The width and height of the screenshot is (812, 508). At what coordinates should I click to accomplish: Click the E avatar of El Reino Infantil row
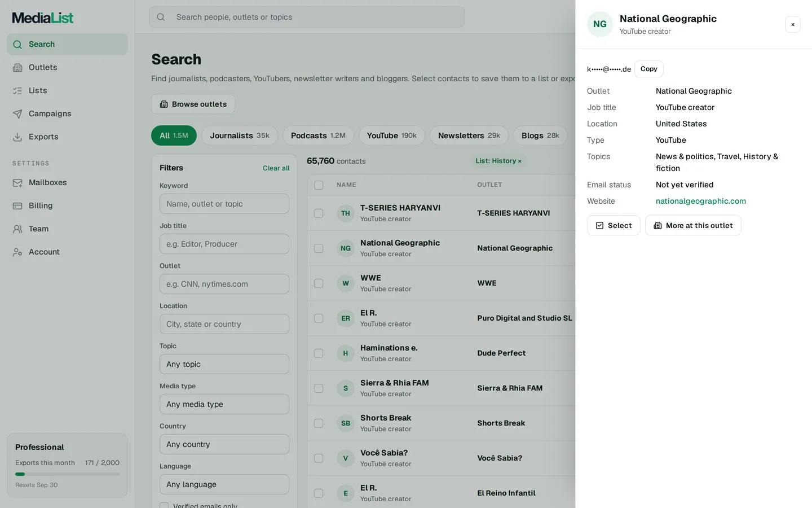pyautogui.click(x=346, y=493)
